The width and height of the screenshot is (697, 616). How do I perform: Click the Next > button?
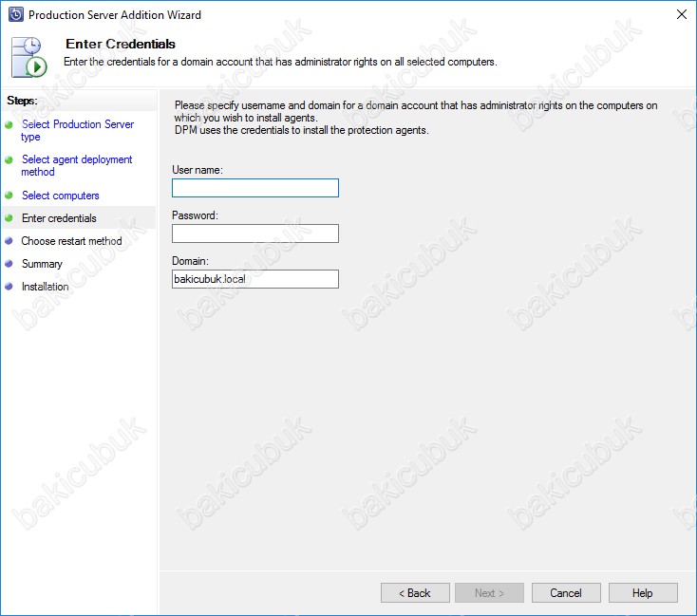pyautogui.click(x=489, y=593)
